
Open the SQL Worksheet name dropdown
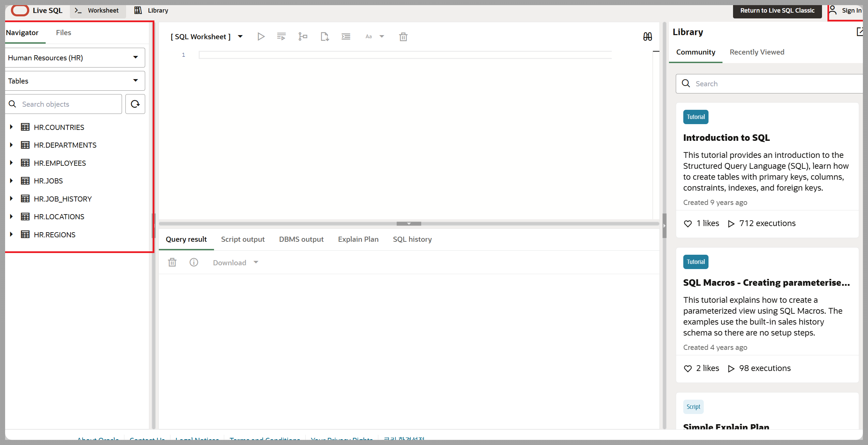click(240, 36)
